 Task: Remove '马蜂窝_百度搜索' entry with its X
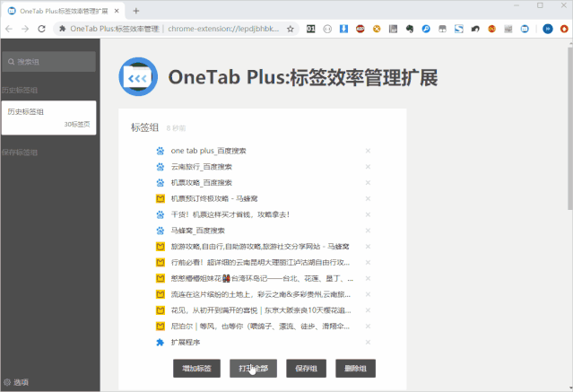click(368, 231)
